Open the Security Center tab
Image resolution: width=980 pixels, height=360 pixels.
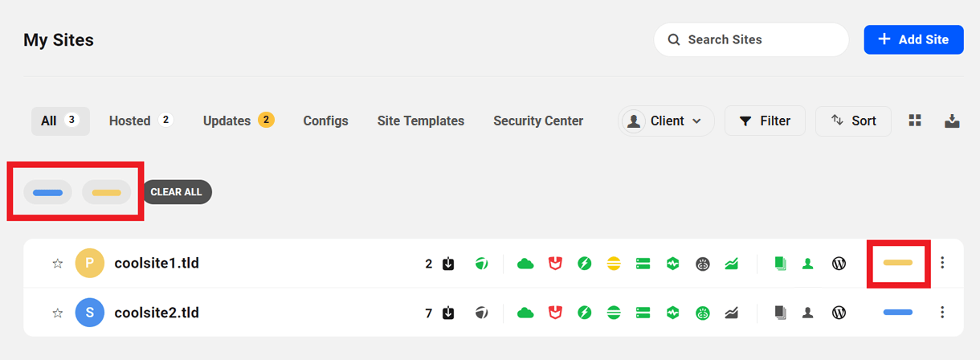pos(538,121)
